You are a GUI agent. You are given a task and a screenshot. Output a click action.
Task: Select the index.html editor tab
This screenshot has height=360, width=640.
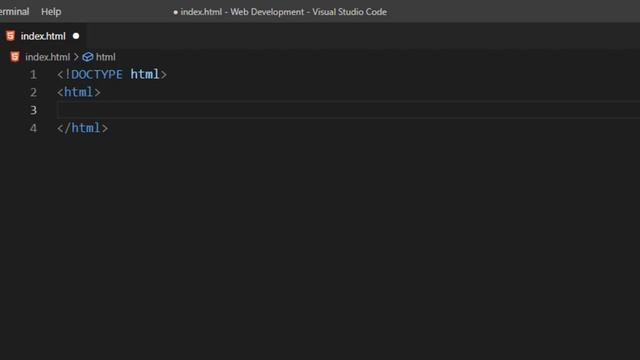pyautogui.click(x=43, y=36)
